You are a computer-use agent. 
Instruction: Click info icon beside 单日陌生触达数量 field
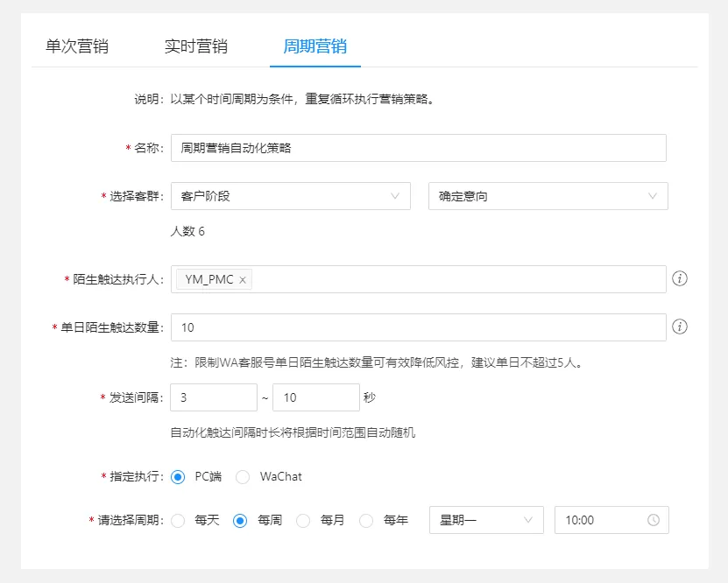(x=680, y=327)
